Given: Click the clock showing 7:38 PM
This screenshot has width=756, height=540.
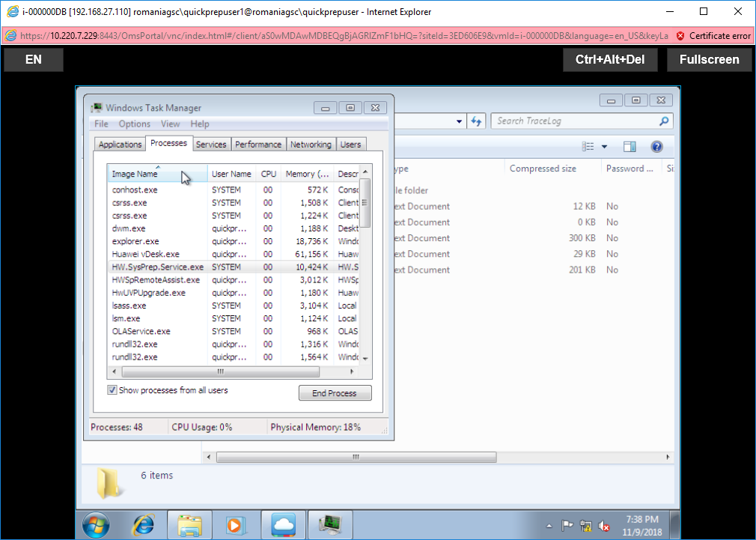Looking at the screenshot, I should 641,526.
